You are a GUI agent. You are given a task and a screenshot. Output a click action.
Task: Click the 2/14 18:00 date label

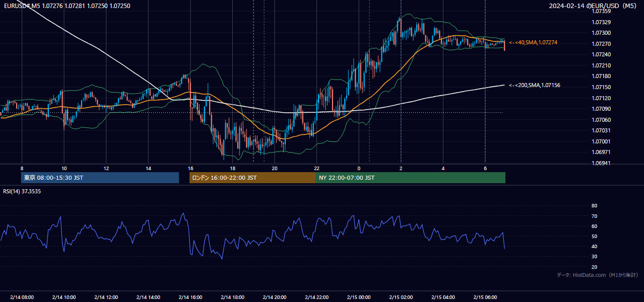pos(232,297)
